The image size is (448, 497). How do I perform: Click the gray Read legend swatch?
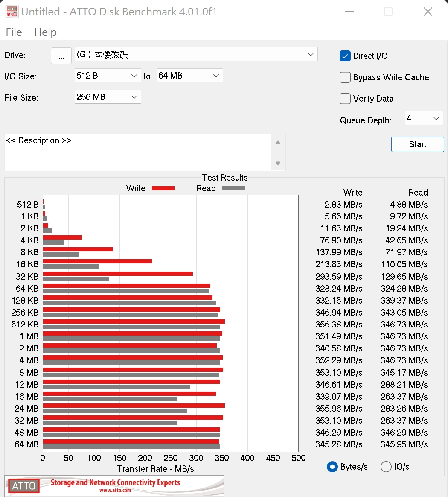coord(233,188)
